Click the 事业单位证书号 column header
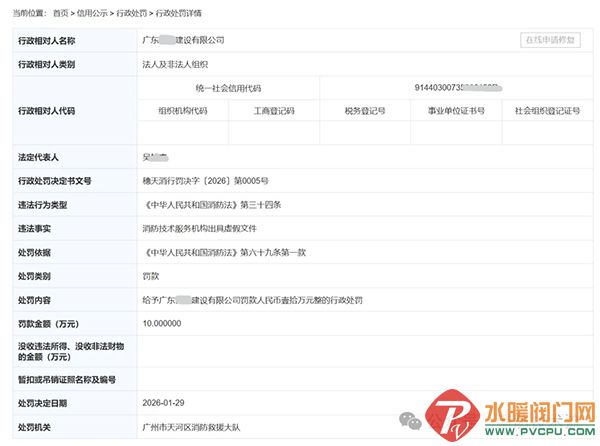Screen dimensions: 600x446 tap(456, 110)
